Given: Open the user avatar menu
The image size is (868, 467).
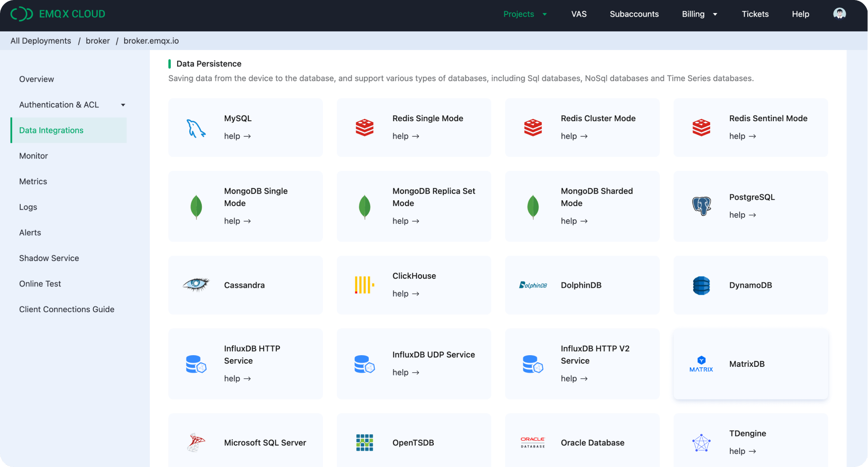Looking at the screenshot, I should coord(839,14).
